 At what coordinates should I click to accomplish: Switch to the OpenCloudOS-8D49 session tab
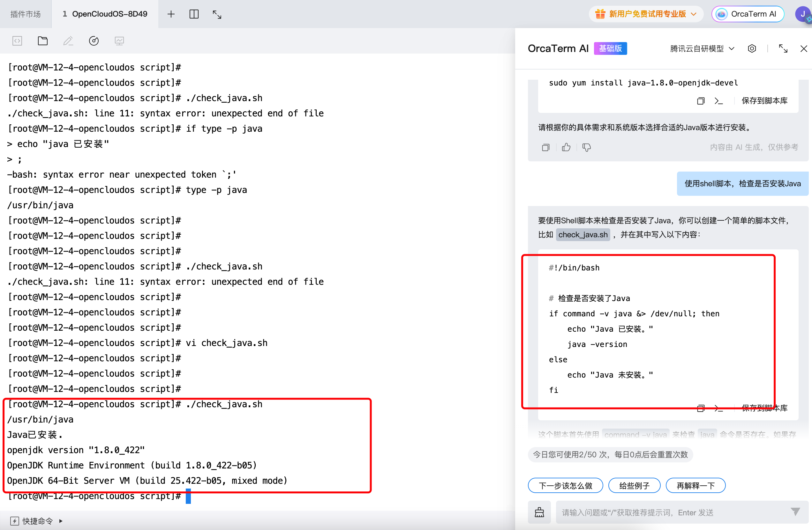[105, 14]
